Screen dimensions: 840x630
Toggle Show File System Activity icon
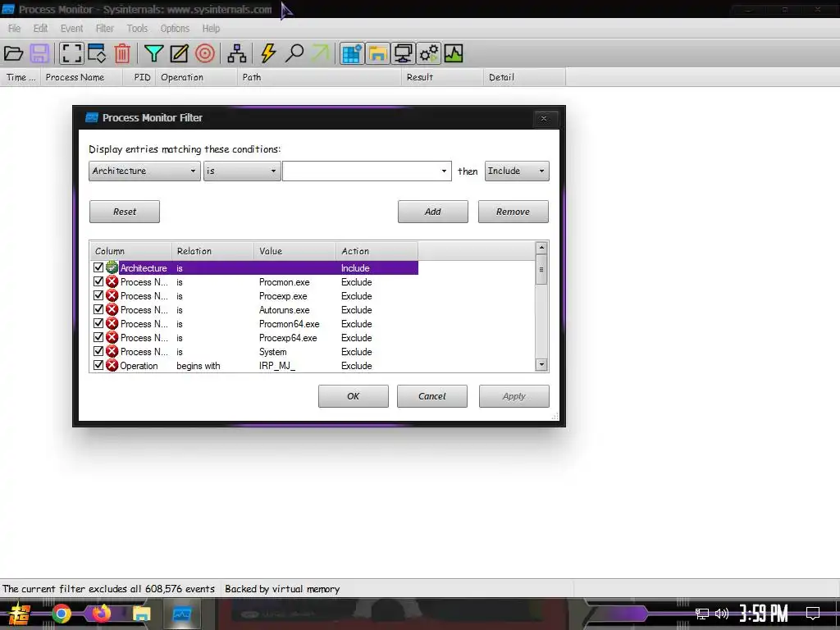(x=377, y=53)
